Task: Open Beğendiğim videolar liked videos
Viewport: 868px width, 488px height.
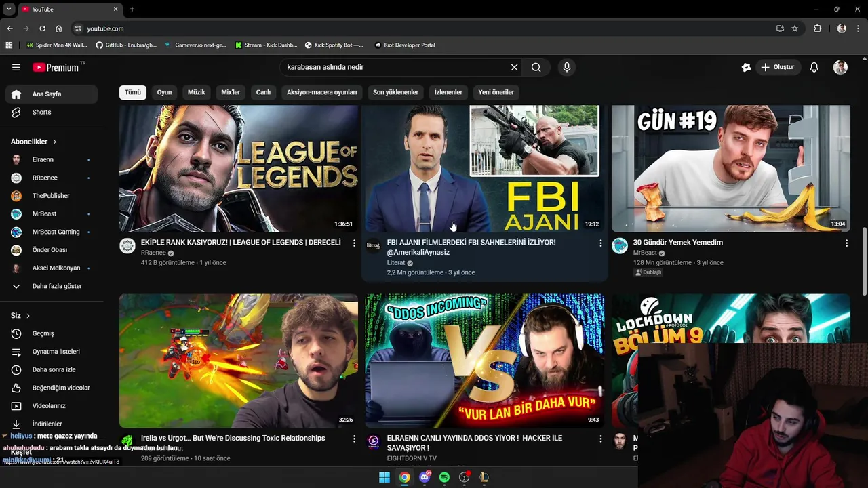Action: pyautogui.click(x=52, y=388)
